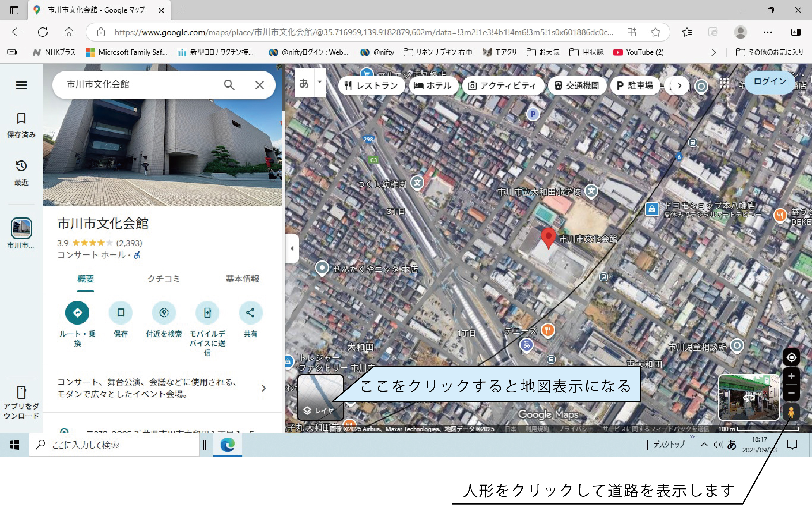Image resolution: width=812 pixels, height=516 pixels.
Task: Switch to the クチコミ tab
Action: pos(164,279)
